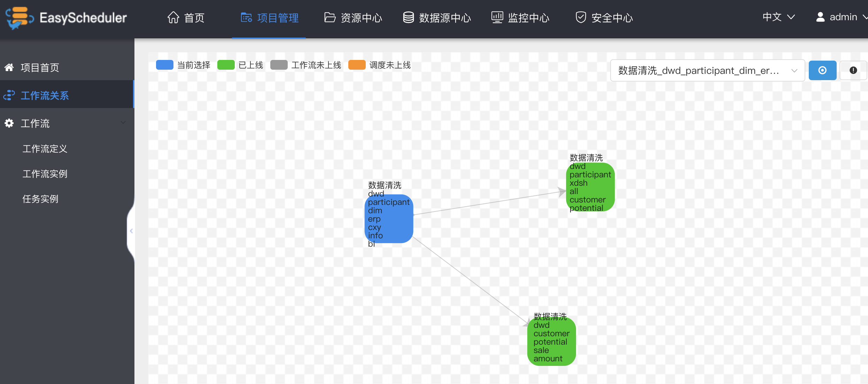Open the 首页 home tab
The height and width of the screenshot is (384, 868).
186,18
